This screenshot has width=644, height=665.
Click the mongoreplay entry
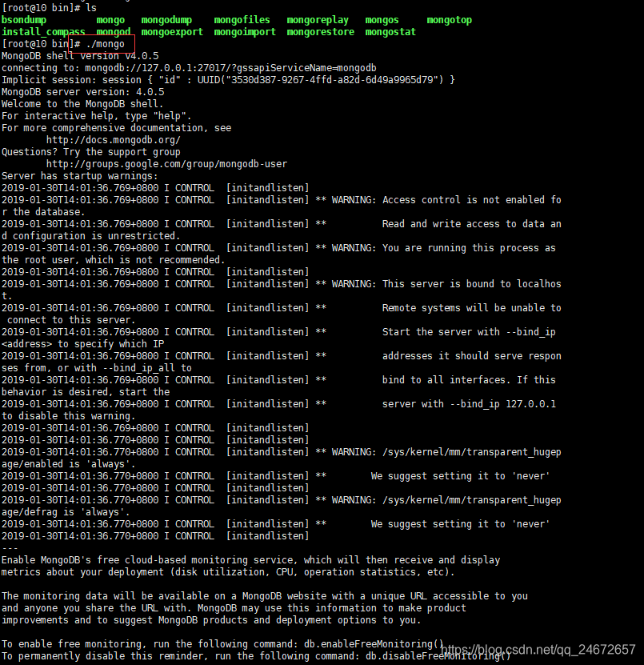318,20
